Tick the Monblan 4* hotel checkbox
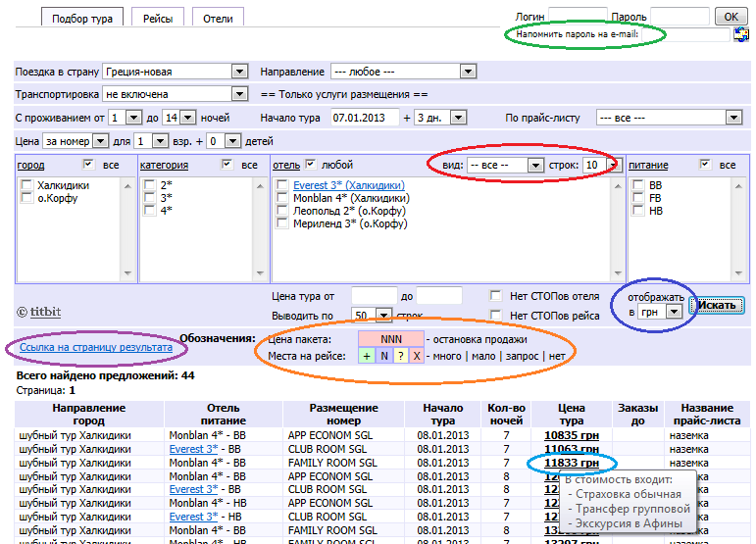 tap(282, 197)
